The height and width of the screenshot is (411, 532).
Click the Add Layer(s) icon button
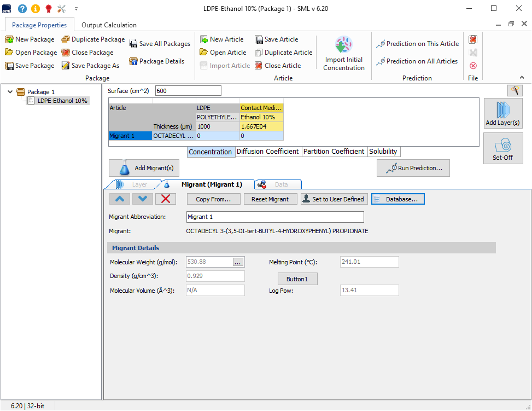503,109
